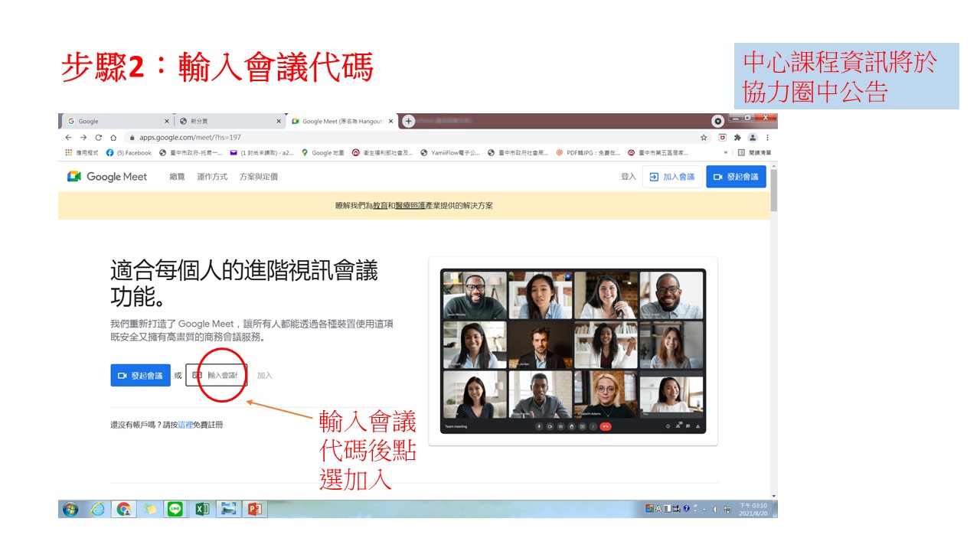Click the blue 發起會議 button in header
Viewport: 980px width, 551px height.
tap(736, 177)
